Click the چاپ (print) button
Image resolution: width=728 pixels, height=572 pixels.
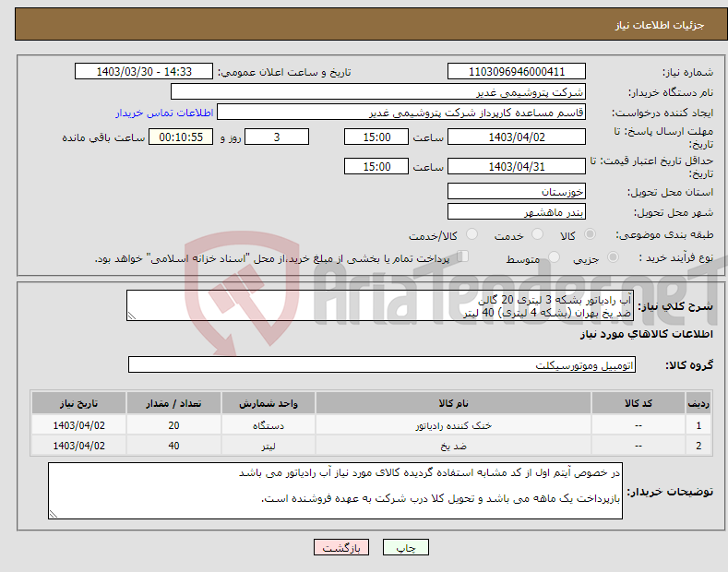pyautogui.click(x=405, y=547)
